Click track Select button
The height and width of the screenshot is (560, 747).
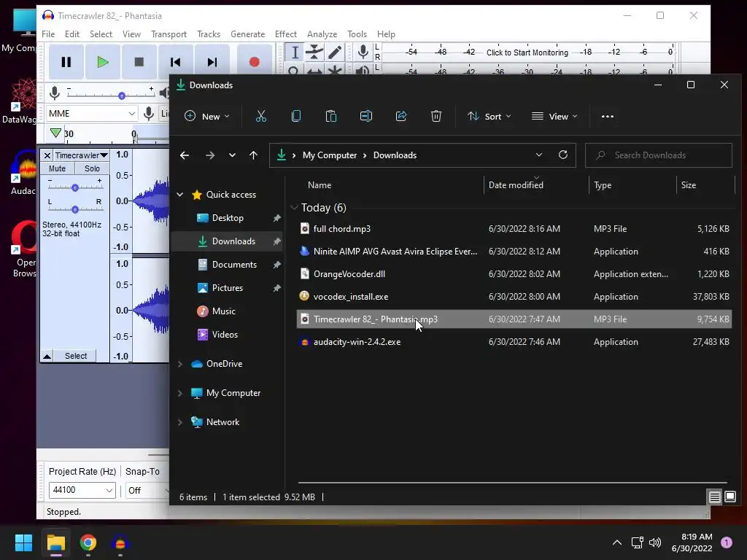[76, 356]
